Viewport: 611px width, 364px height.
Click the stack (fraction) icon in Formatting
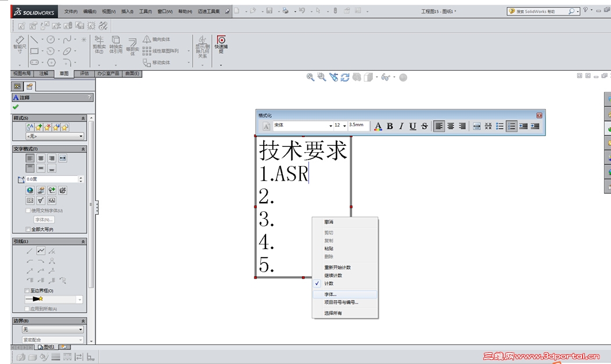(488, 126)
